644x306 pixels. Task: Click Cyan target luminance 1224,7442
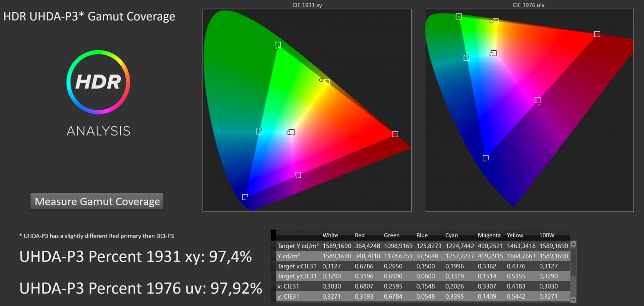tap(460, 246)
